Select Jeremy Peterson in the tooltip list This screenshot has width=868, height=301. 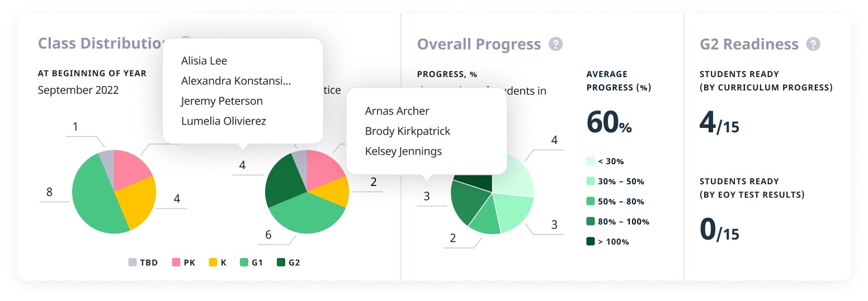[221, 101]
